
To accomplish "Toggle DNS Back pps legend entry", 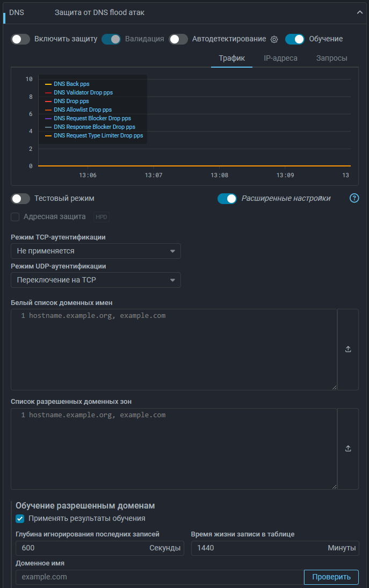I will (71, 84).
